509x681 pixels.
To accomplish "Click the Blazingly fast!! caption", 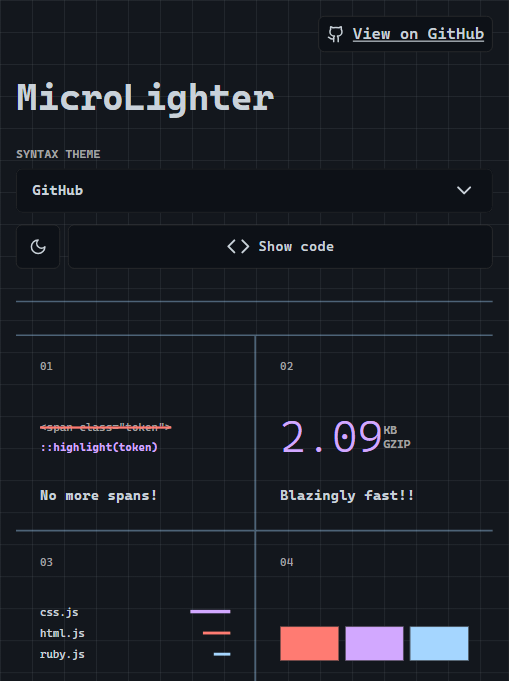I will [347, 495].
